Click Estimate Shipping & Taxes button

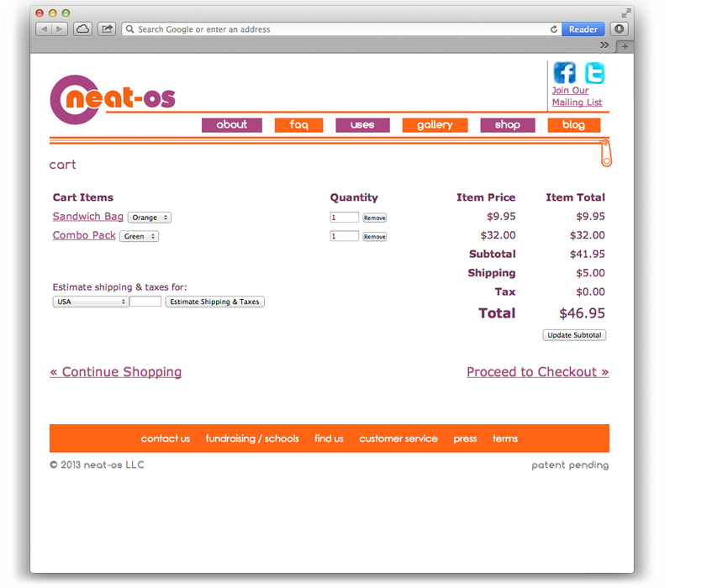coord(214,302)
